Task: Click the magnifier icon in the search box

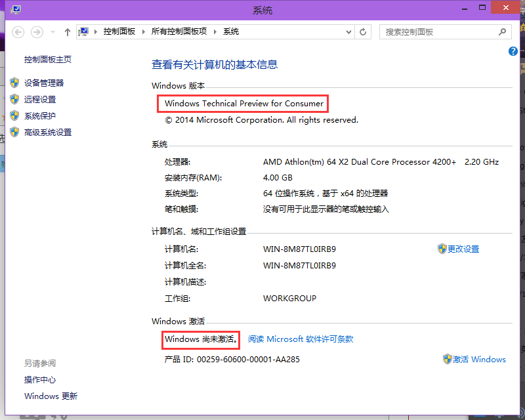Action: click(503, 31)
